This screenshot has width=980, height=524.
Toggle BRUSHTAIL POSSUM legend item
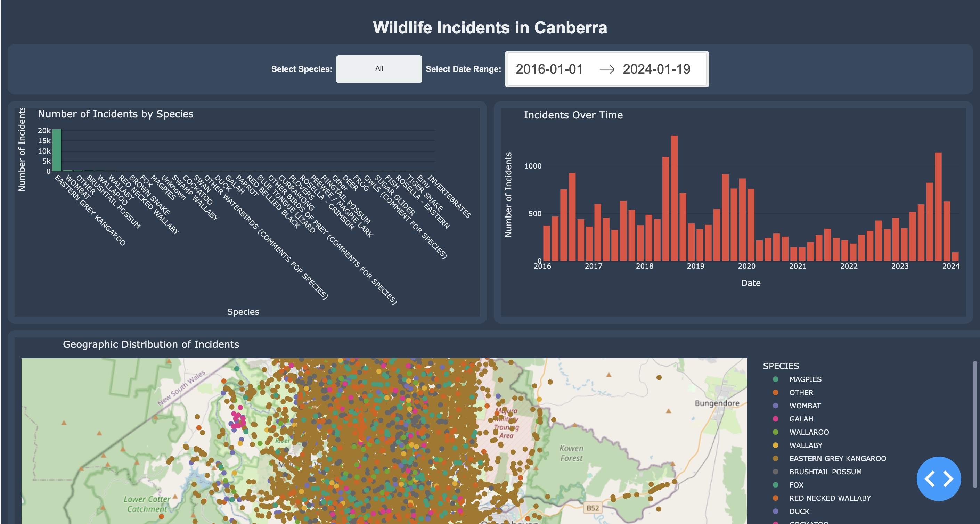tap(825, 472)
